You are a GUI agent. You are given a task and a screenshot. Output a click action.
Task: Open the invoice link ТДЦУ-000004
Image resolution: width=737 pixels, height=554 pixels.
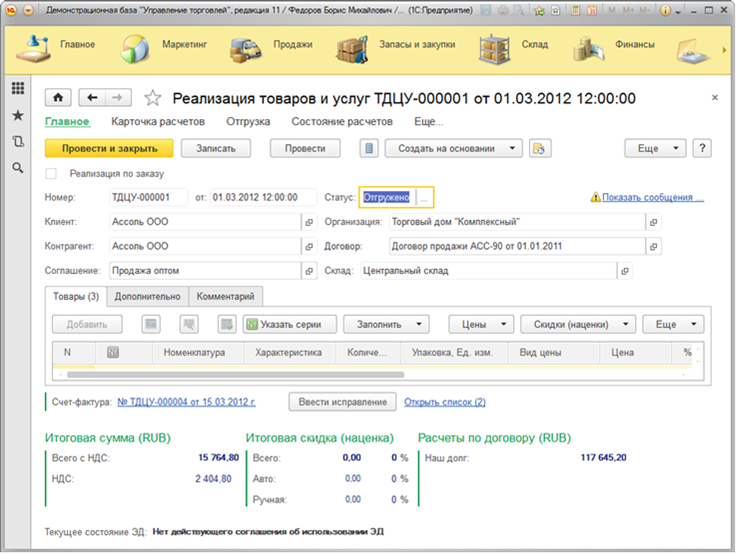[x=186, y=402]
